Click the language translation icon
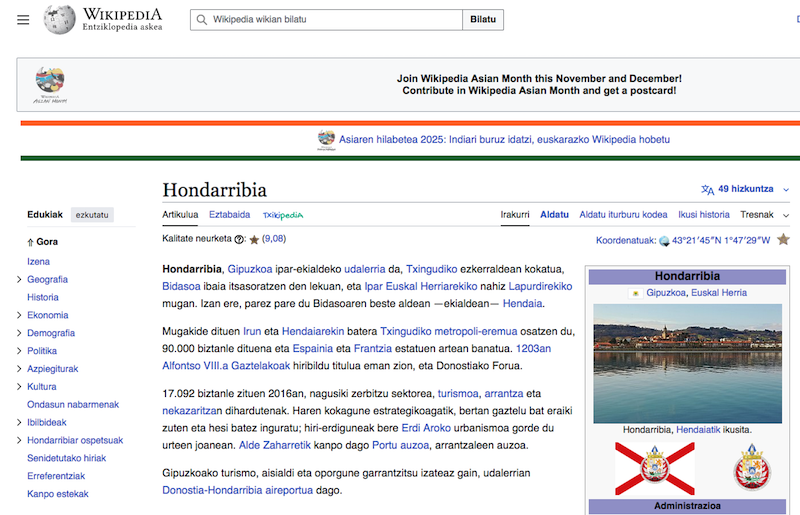Screen dimensions: 800x515 (x=708, y=189)
